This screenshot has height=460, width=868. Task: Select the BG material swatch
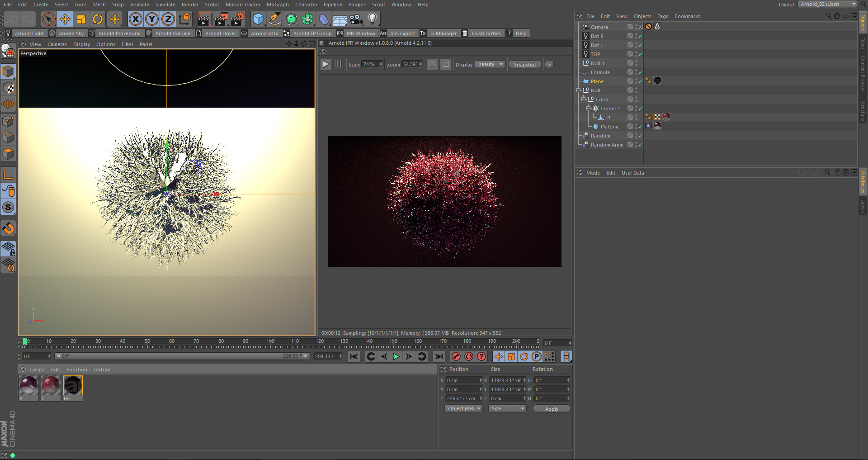(73, 386)
